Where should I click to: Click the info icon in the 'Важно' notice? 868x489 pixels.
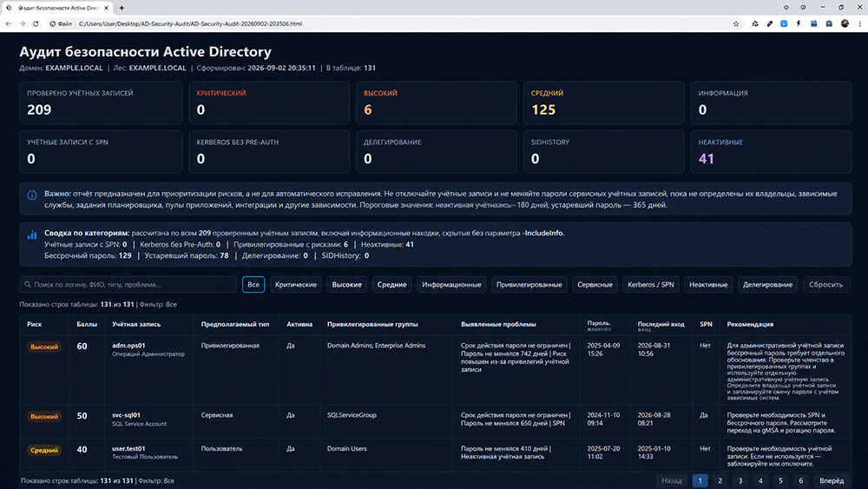coord(32,195)
